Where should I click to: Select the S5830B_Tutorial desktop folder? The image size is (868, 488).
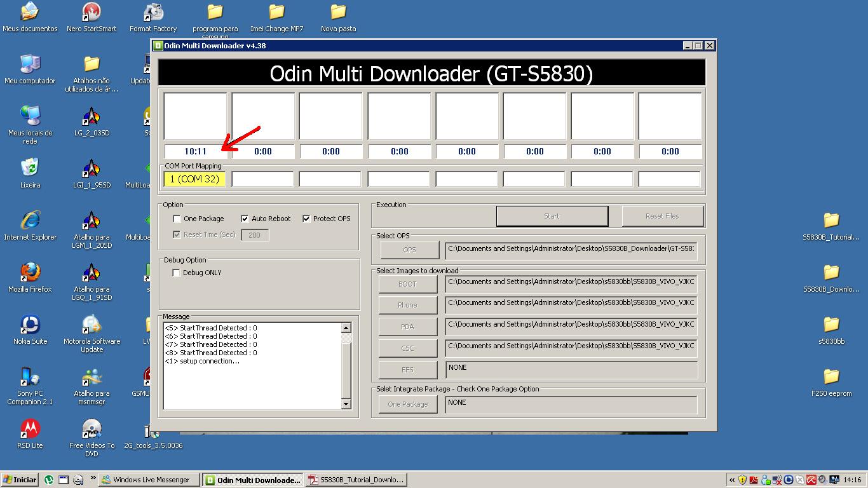pos(831,226)
